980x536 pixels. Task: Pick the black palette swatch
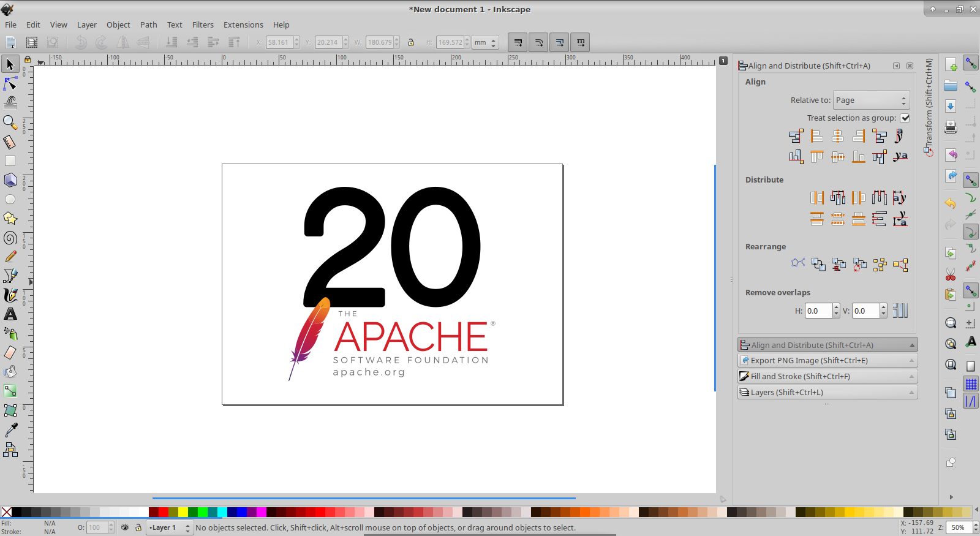tap(17, 512)
